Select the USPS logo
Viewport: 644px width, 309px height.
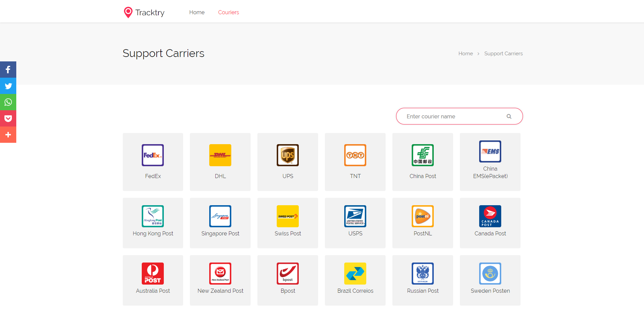coord(355,216)
